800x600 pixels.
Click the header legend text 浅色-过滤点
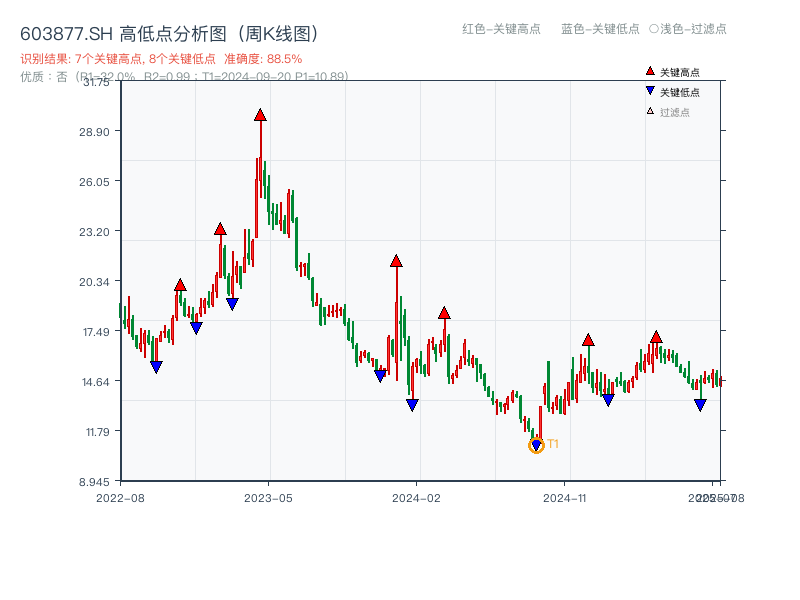point(693,29)
